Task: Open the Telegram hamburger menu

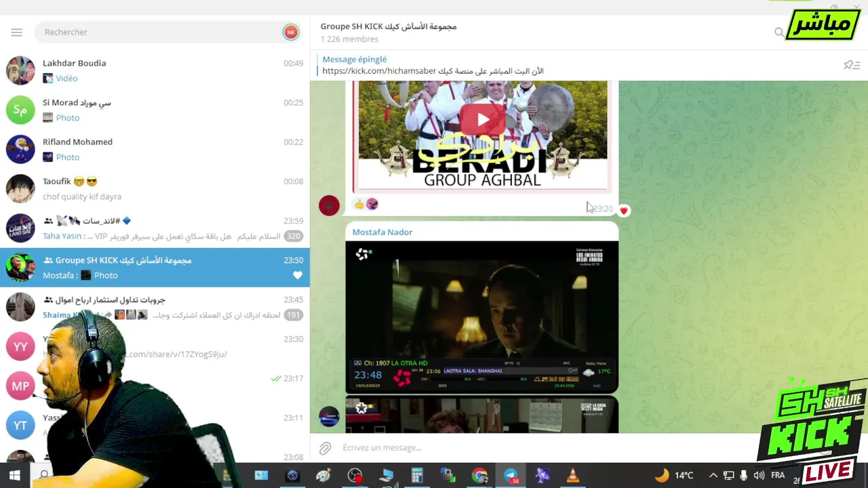Action: (x=17, y=33)
